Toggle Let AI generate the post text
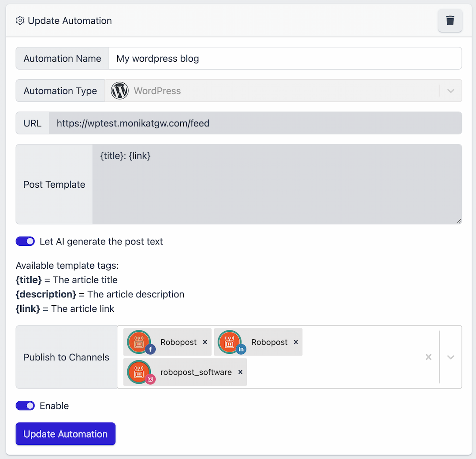476x459 pixels. 25,241
